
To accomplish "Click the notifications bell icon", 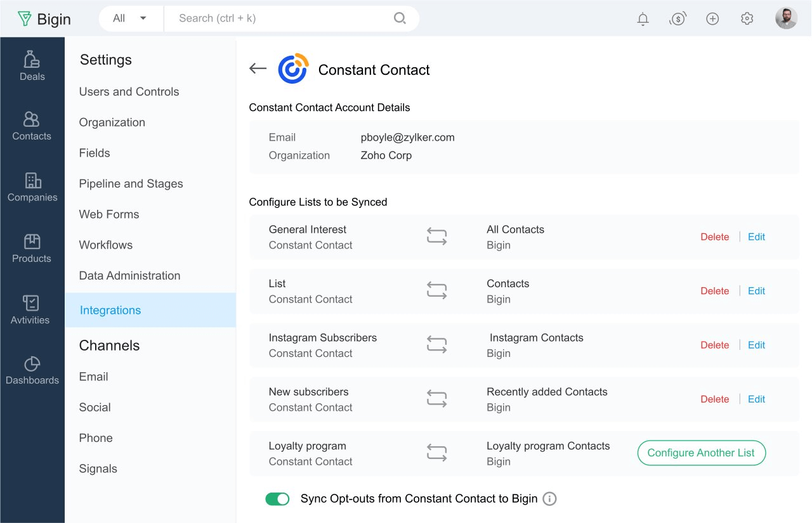I will pos(643,19).
